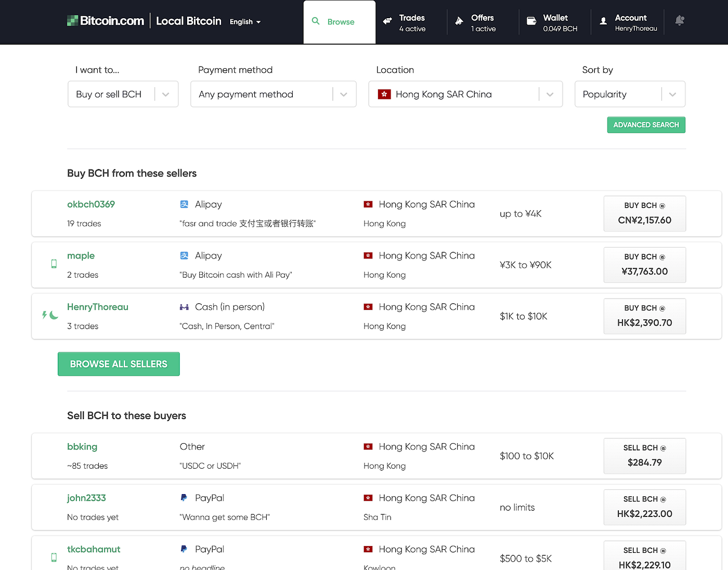Click the "~85 trades" text
This screenshot has width=728, height=570.
87,466
